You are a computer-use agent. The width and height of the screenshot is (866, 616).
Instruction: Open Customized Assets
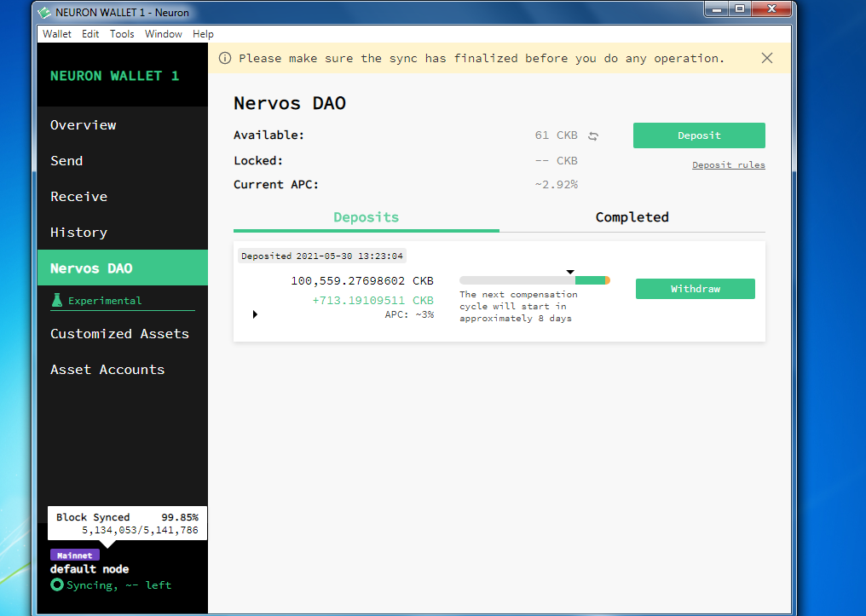119,333
